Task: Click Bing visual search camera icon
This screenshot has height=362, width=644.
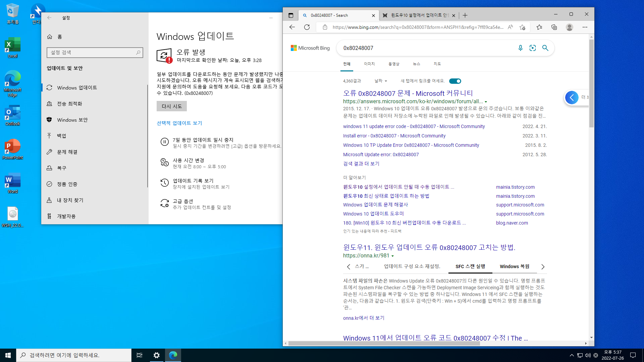Action: point(533,48)
